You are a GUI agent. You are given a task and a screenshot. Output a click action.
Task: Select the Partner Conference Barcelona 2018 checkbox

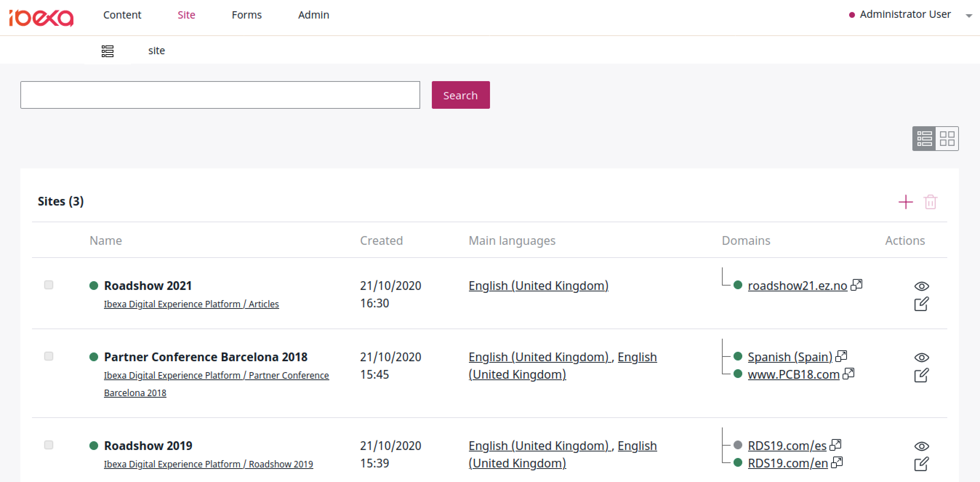point(49,356)
